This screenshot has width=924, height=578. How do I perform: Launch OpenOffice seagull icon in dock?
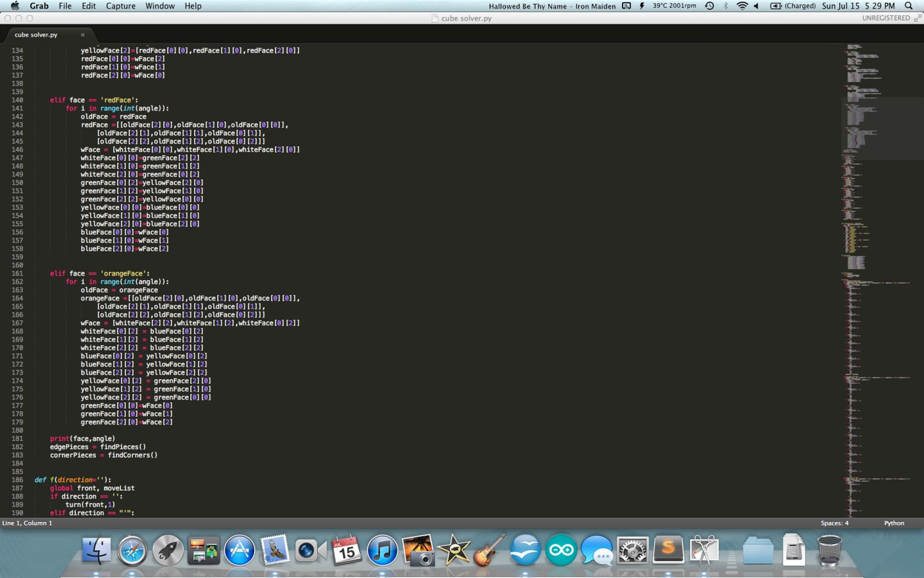tap(525, 550)
